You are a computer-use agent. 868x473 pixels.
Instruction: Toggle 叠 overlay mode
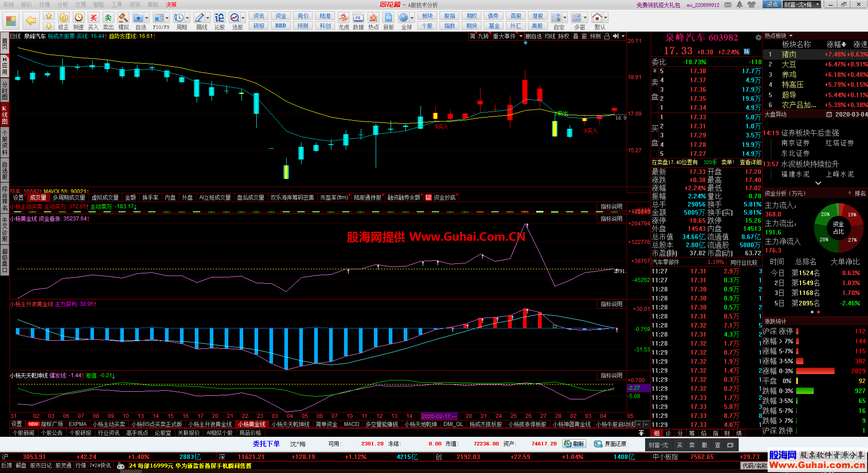[576, 36]
